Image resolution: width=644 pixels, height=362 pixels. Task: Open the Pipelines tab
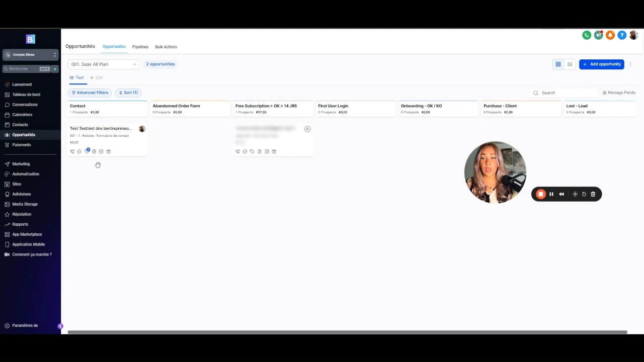[140, 47]
